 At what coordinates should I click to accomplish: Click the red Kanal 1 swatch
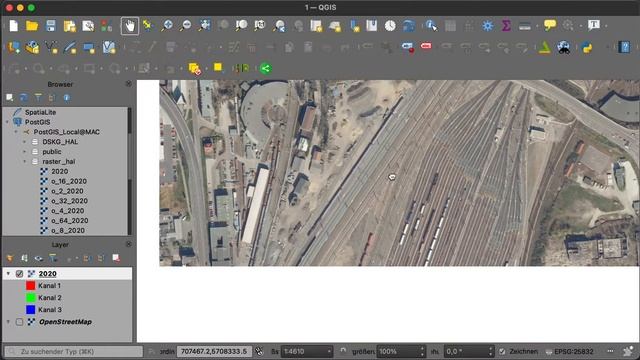coord(31,286)
